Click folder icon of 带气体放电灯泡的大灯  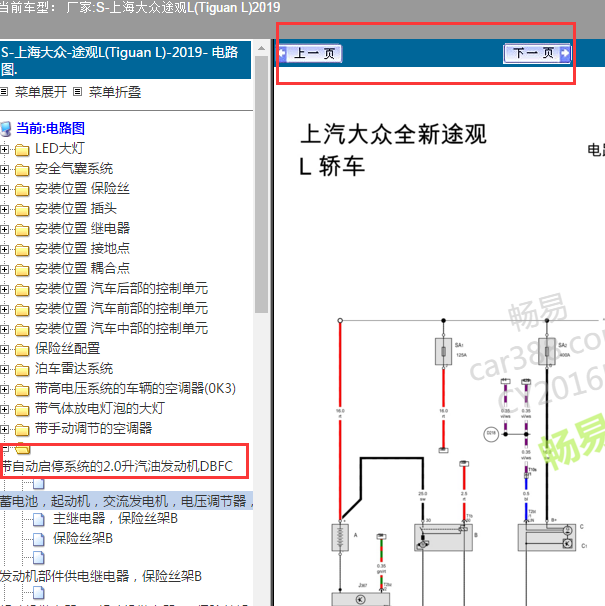coord(22,410)
